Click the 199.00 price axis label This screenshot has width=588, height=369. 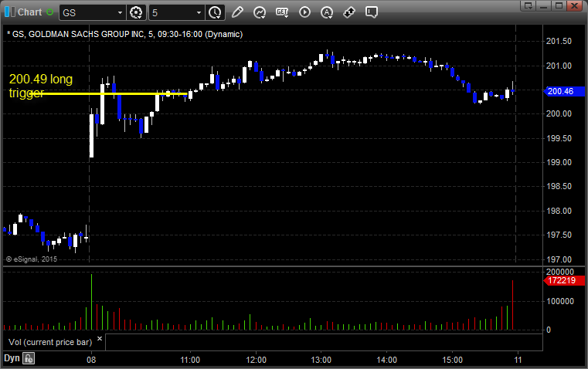559,163
